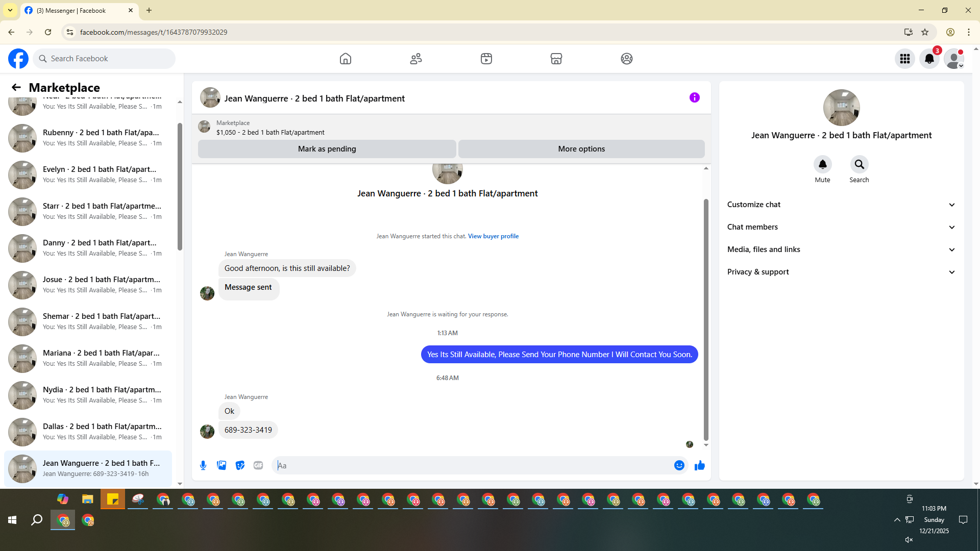Choose a GIF using the GIF icon
This screenshot has height=551, width=980.
pyautogui.click(x=258, y=465)
